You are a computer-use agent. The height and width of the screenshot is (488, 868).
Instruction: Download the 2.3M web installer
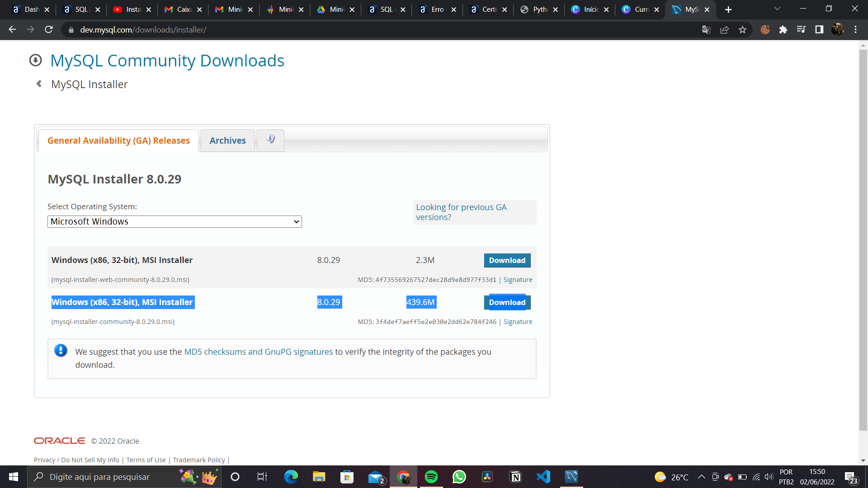(x=507, y=260)
